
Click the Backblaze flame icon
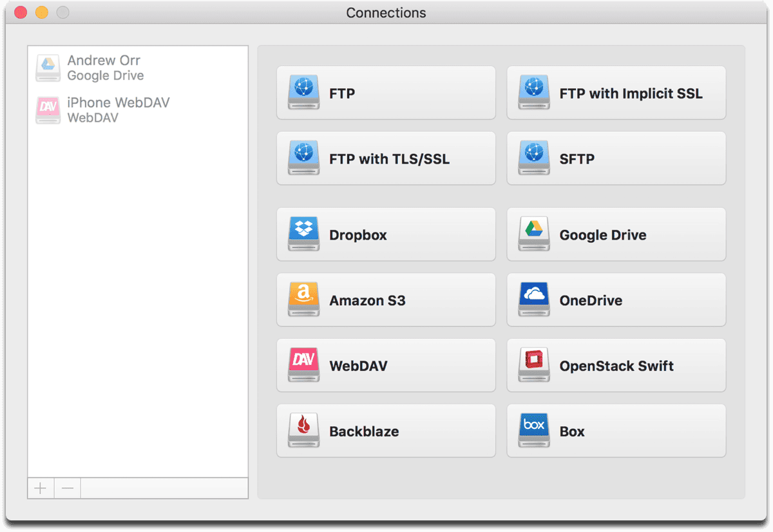click(x=303, y=431)
